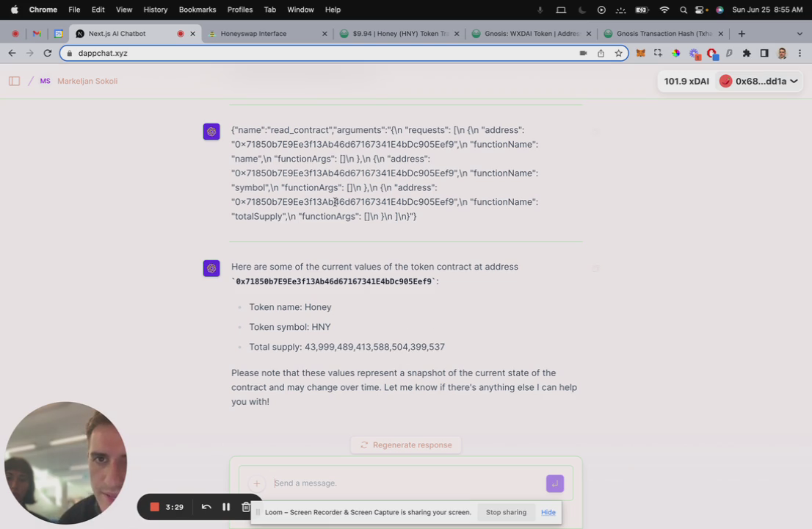Open Chrome three-dot menu
Viewport: 812px width, 529px height.
(800, 54)
